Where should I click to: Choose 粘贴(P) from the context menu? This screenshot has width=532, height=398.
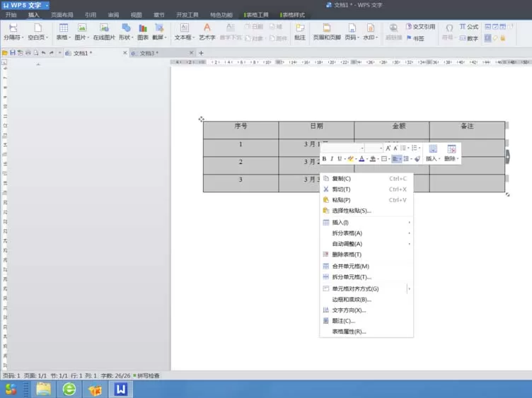coord(366,200)
